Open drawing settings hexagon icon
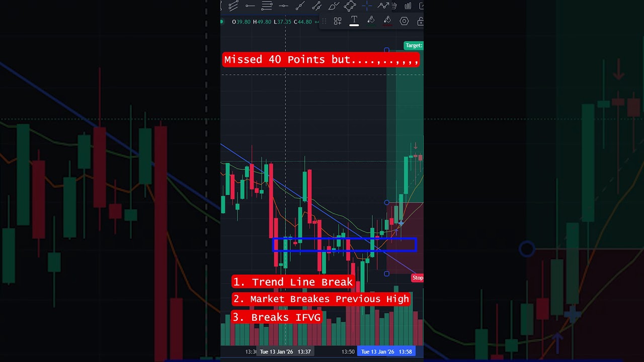644x362 pixels. tap(404, 21)
